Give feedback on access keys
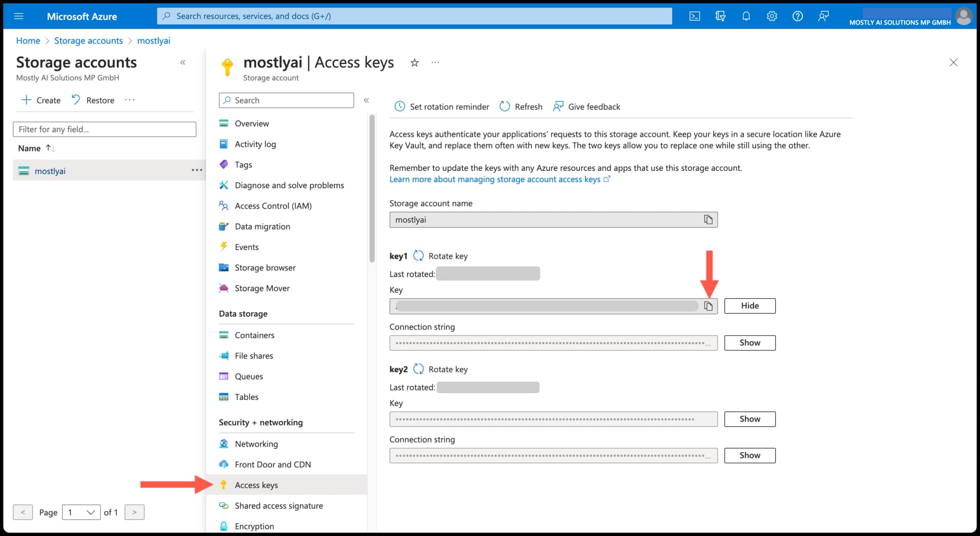This screenshot has height=536, width=980. [586, 106]
